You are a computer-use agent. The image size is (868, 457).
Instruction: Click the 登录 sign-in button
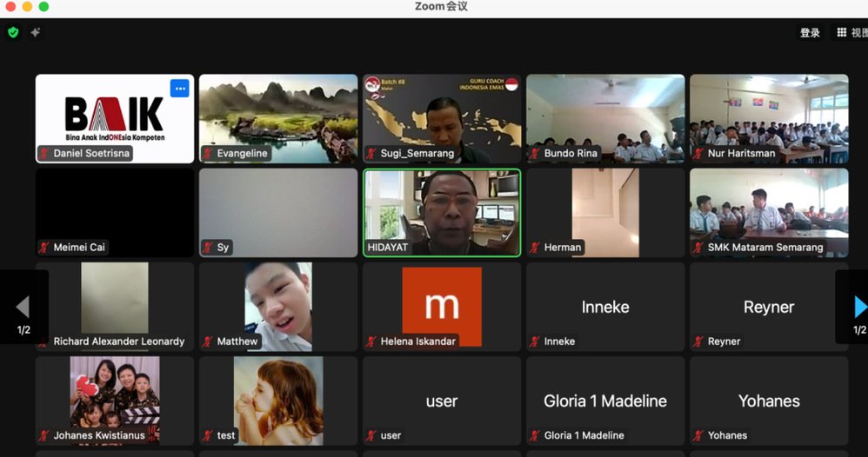pyautogui.click(x=810, y=33)
